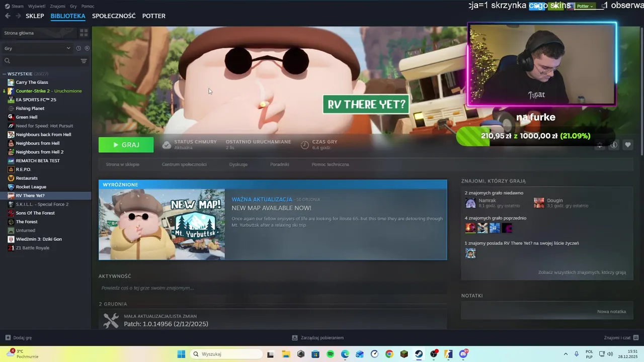Viewport: 644px width, 362px height.
Task: Click Zobacz wszystkich znajomych, którzy grają
Action: 582,273
